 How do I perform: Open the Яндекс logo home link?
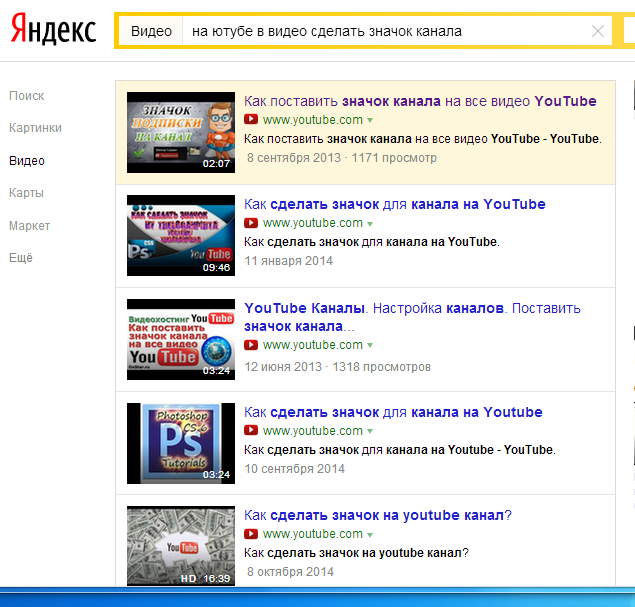(53, 30)
